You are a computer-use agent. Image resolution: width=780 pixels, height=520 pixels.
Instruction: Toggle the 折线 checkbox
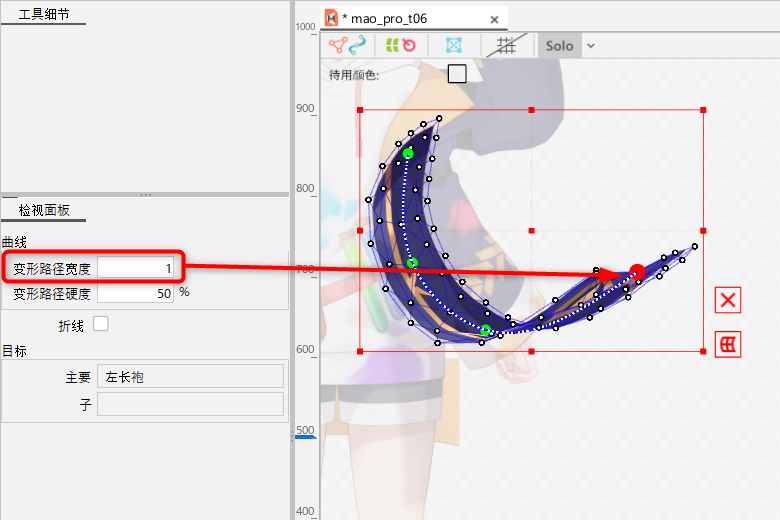tap(100, 324)
